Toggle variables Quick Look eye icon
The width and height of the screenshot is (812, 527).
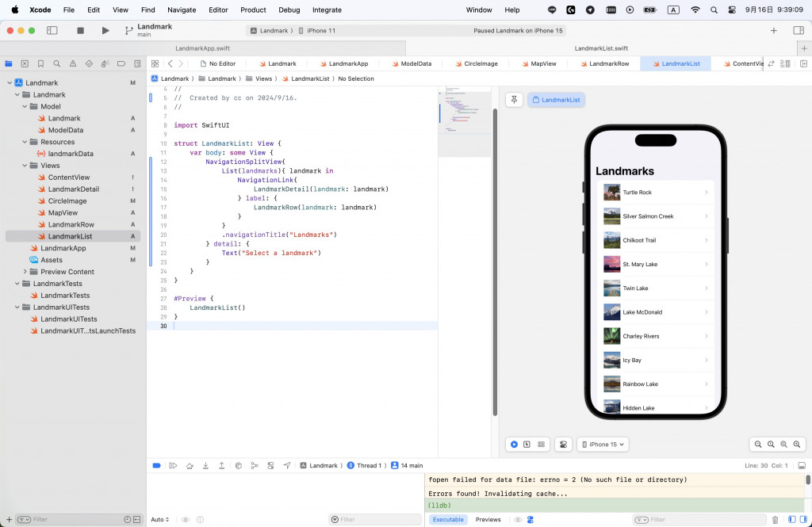(x=186, y=519)
